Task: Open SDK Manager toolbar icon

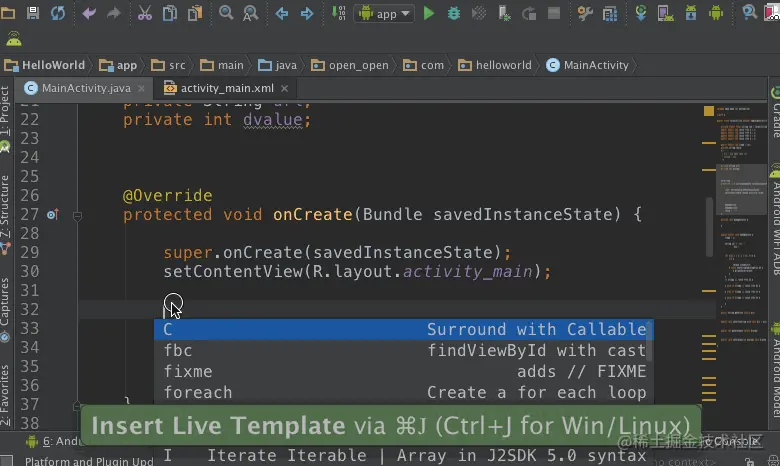Action: point(691,13)
